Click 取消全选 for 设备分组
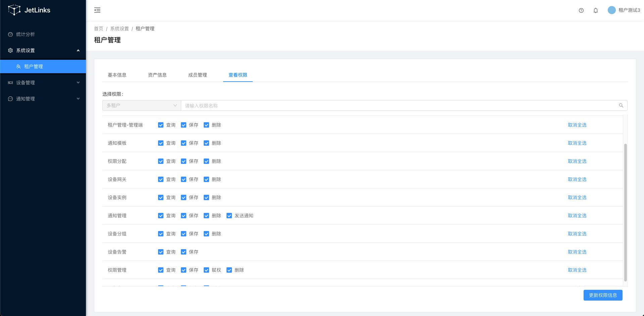This screenshot has width=644, height=316. tap(577, 234)
